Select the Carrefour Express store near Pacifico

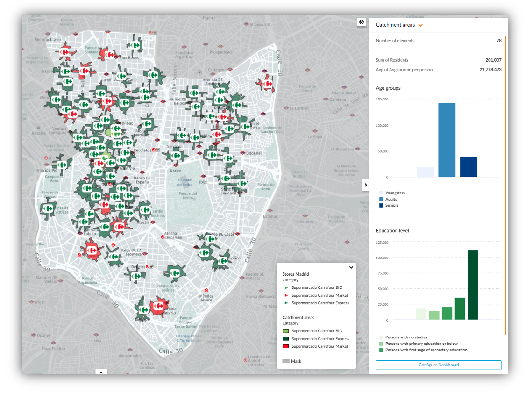(x=223, y=261)
